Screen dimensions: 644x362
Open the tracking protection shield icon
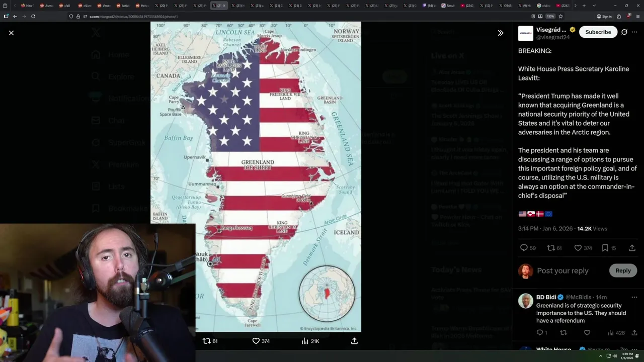tap(71, 16)
